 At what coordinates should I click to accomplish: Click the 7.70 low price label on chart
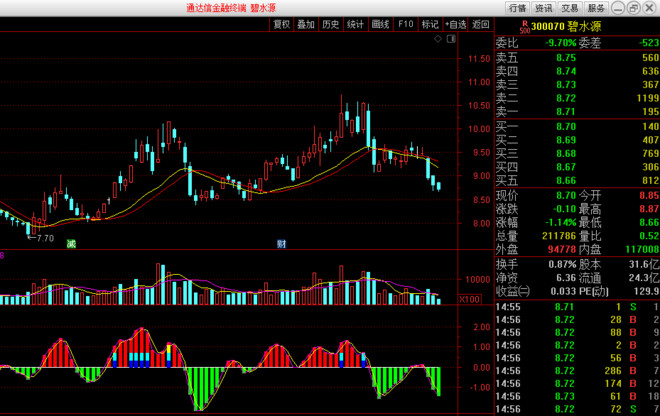pyautogui.click(x=45, y=238)
